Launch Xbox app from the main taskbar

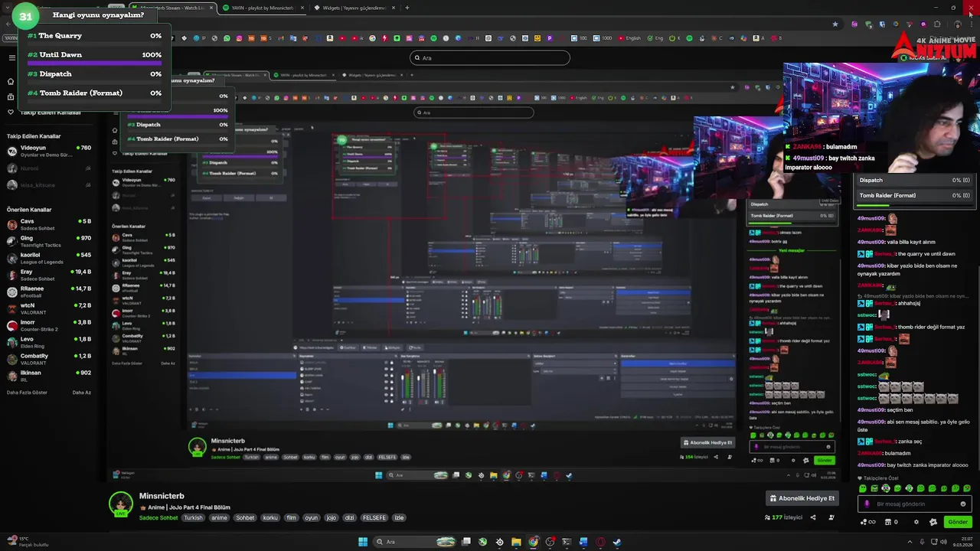click(482, 542)
